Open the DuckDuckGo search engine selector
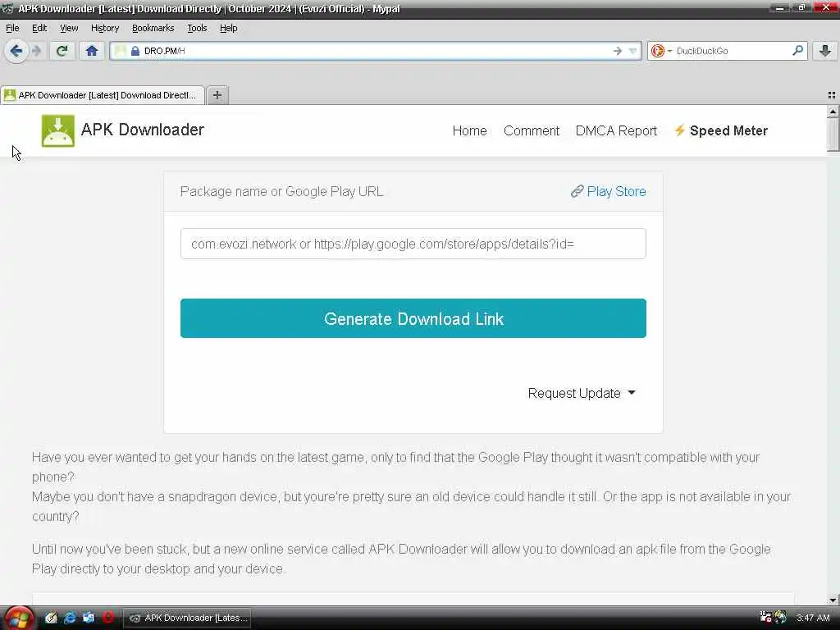840x630 pixels. pos(660,51)
